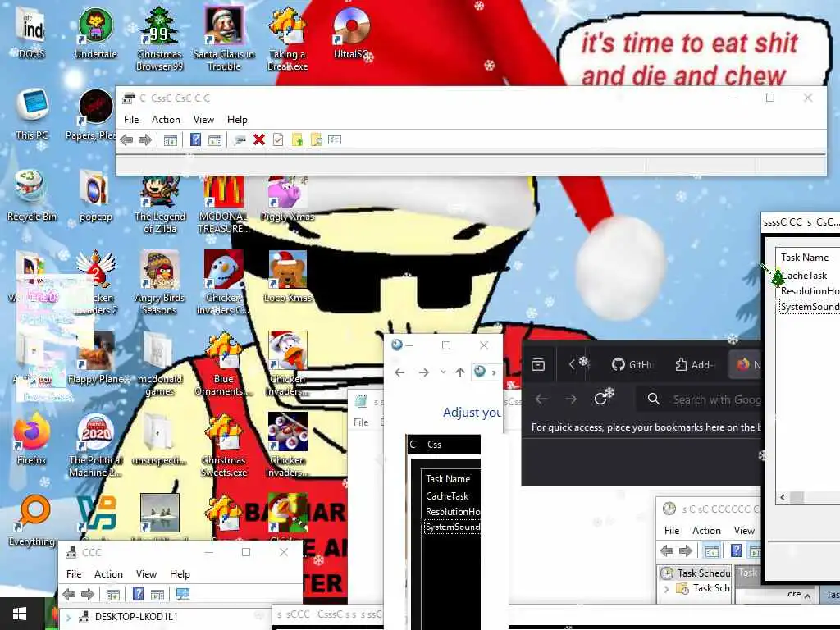Open the Undertale desktop shortcut
Screen dimensions: 840x630
95,33
